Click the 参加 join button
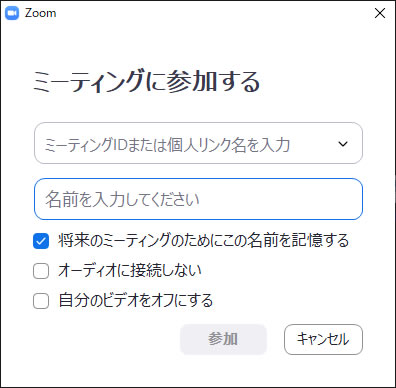 click(223, 339)
